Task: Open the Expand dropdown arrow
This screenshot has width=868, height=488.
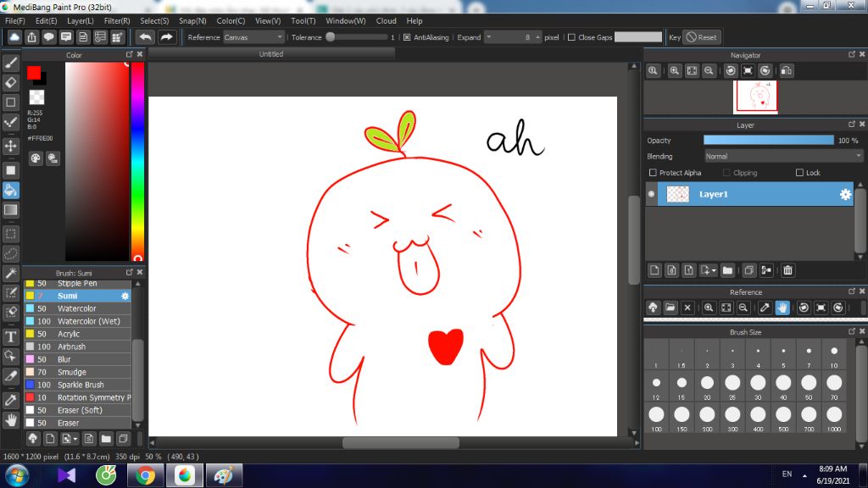Action: coord(488,37)
